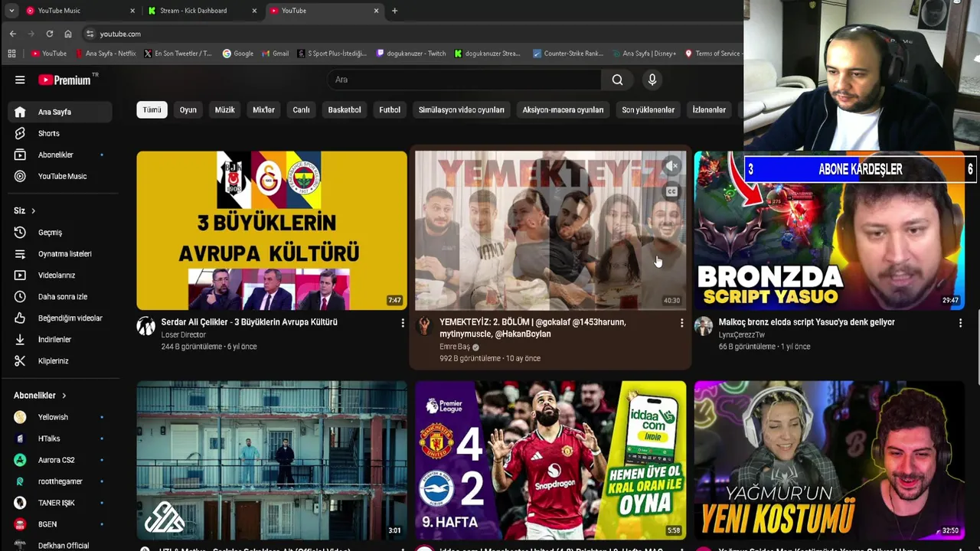Screen dimensions: 980x551
Task: Open dogukanuzer - Twitch bookmark
Action: 411,54
